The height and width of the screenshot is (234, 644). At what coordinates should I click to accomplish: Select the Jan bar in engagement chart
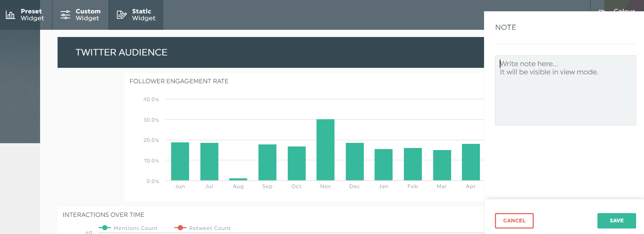[x=384, y=165]
